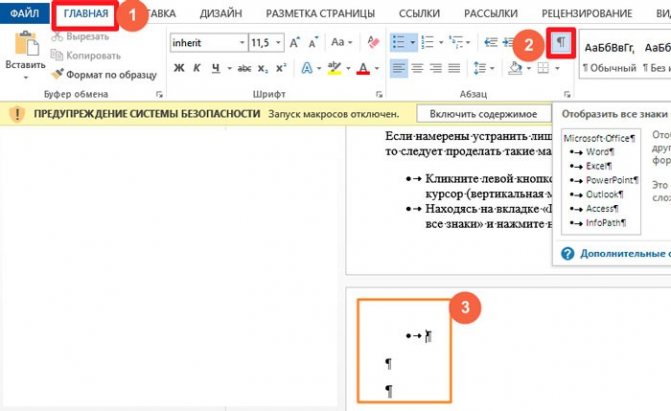Click the security warning shield icon
671x411 pixels.
[x=17, y=114]
